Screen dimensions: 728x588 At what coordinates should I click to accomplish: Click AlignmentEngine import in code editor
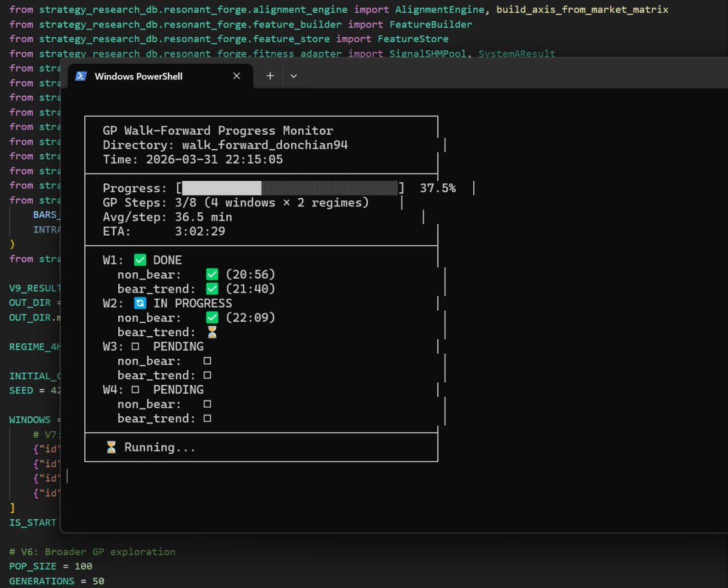tap(440, 10)
